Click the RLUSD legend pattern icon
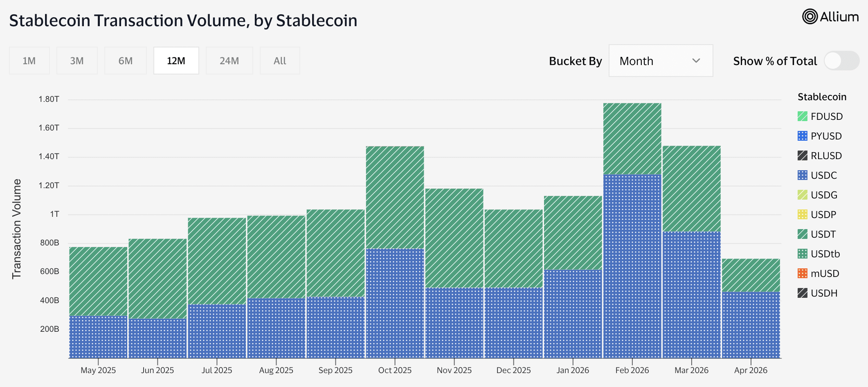The height and width of the screenshot is (387, 868). point(802,156)
